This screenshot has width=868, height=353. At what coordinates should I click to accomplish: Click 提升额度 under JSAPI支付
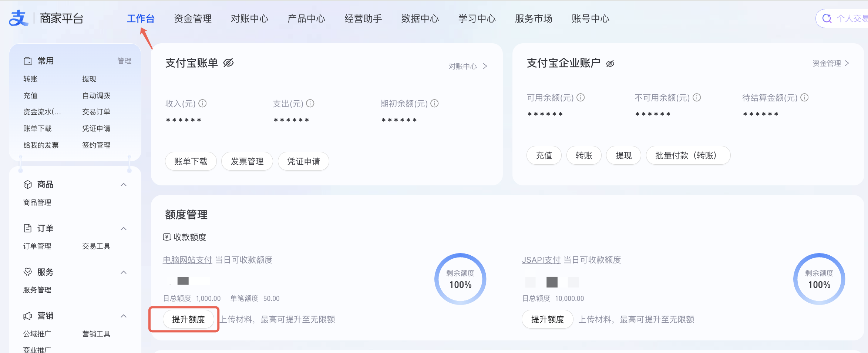tap(548, 319)
